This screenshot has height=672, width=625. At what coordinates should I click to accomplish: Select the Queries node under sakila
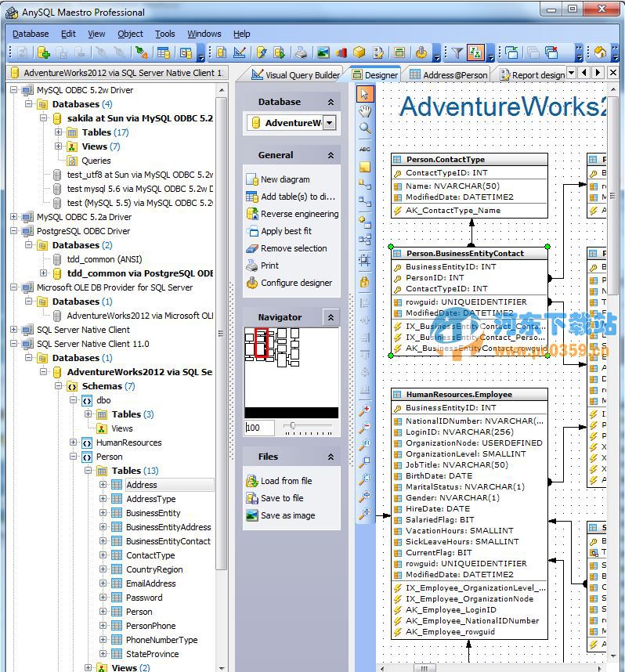[96, 161]
